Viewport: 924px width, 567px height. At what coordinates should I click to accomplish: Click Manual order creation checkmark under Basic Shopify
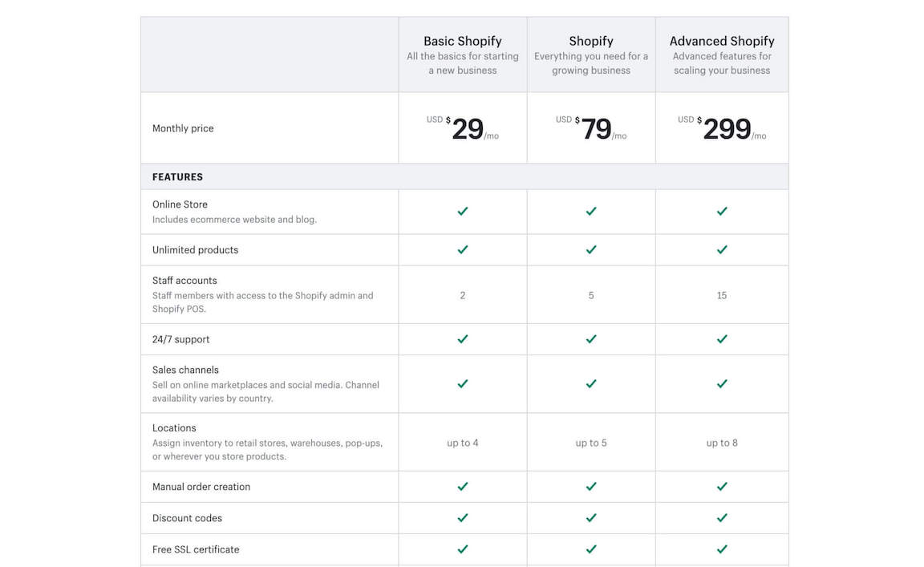(x=463, y=486)
